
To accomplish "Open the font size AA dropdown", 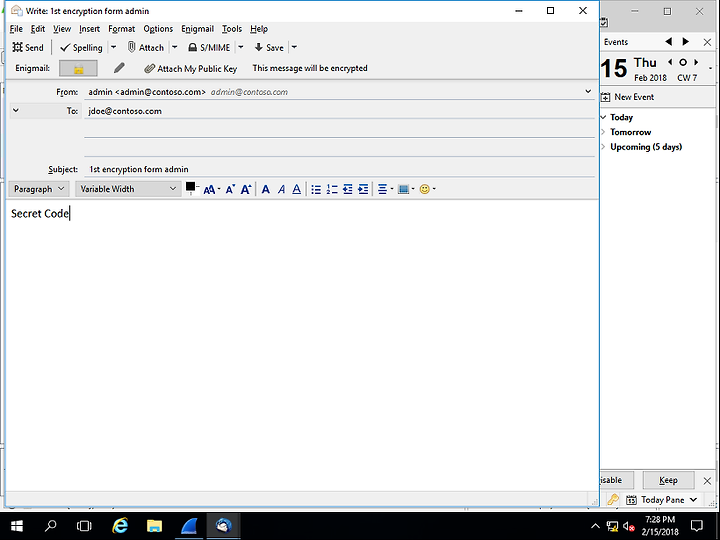I will 211,189.
